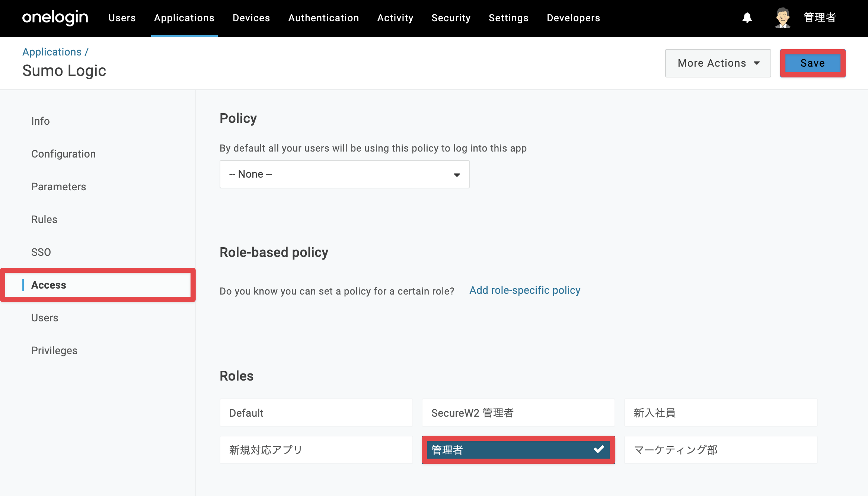Open the policy dropdown showing None
The width and height of the screenshot is (868, 496).
[345, 174]
